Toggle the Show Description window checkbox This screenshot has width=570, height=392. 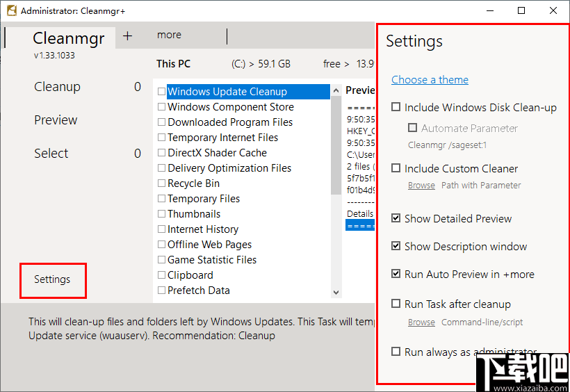point(396,246)
